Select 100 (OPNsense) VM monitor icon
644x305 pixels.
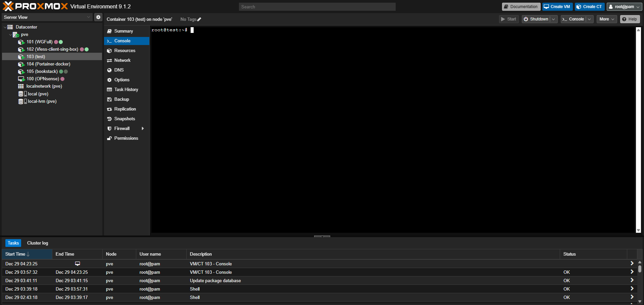tap(21, 79)
